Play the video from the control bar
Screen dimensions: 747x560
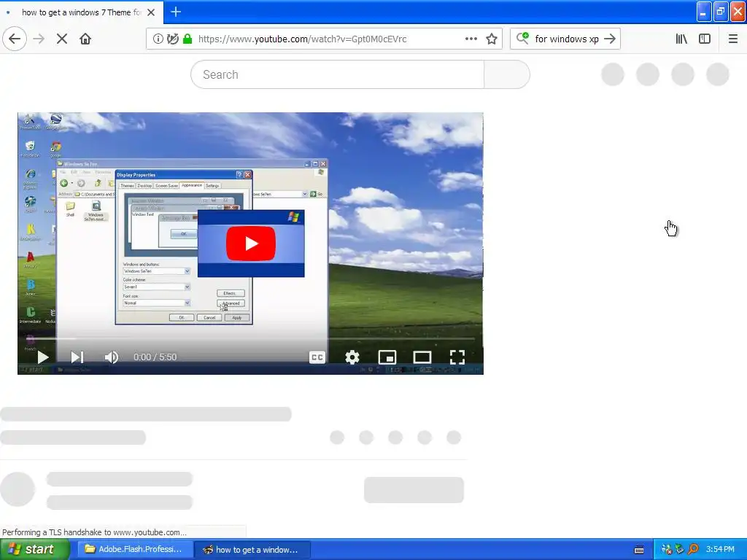click(43, 357)
